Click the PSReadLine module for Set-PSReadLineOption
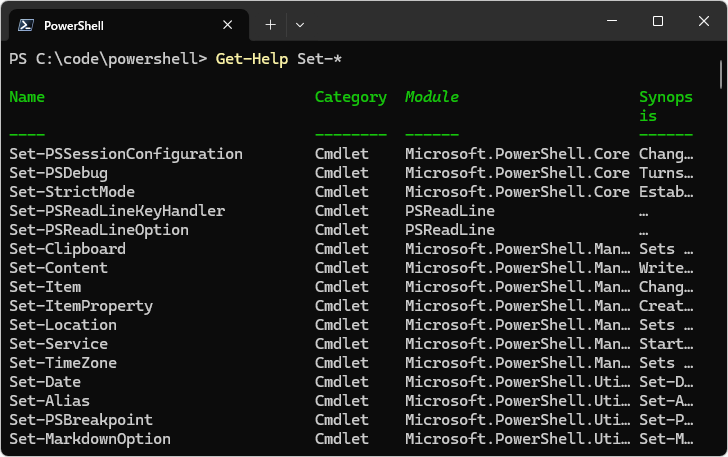Viewport: 728px width, 457px height. [x=450, y=230]
